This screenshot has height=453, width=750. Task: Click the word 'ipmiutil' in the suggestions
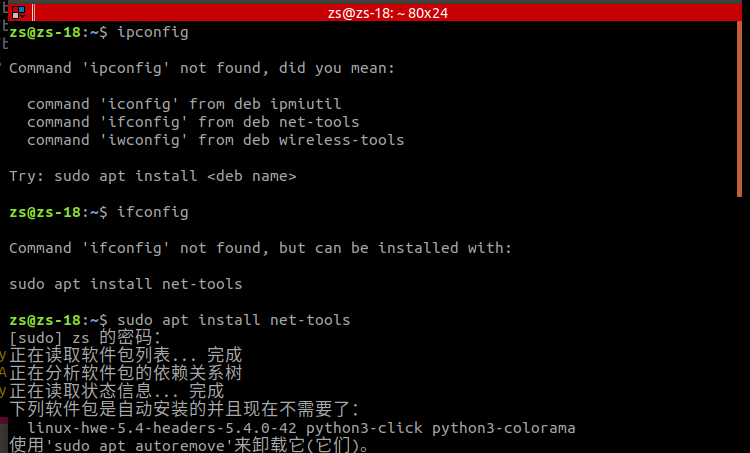[x=306, y=104]
